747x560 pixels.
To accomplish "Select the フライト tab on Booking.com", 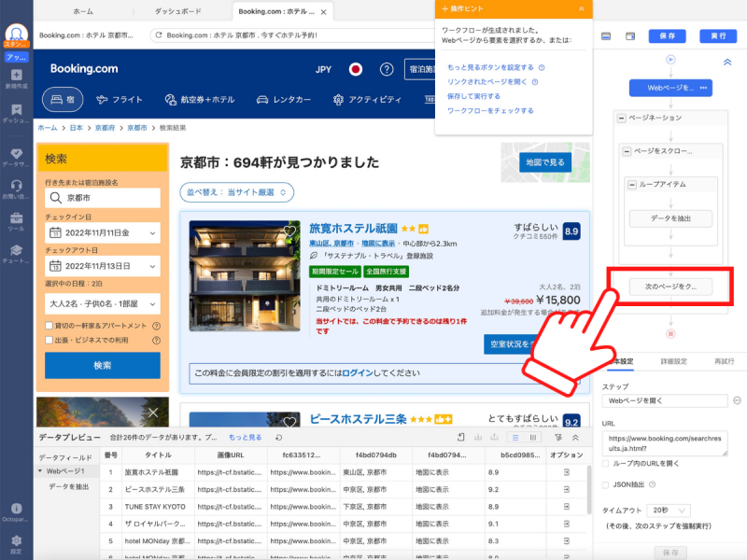I will tap(120, 100).
